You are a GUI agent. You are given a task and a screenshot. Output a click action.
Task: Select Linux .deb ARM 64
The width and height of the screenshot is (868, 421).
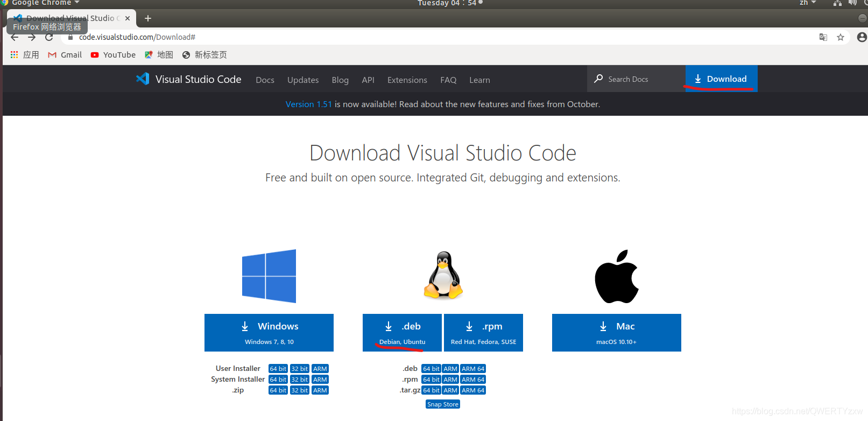click(x=473, y=369)
